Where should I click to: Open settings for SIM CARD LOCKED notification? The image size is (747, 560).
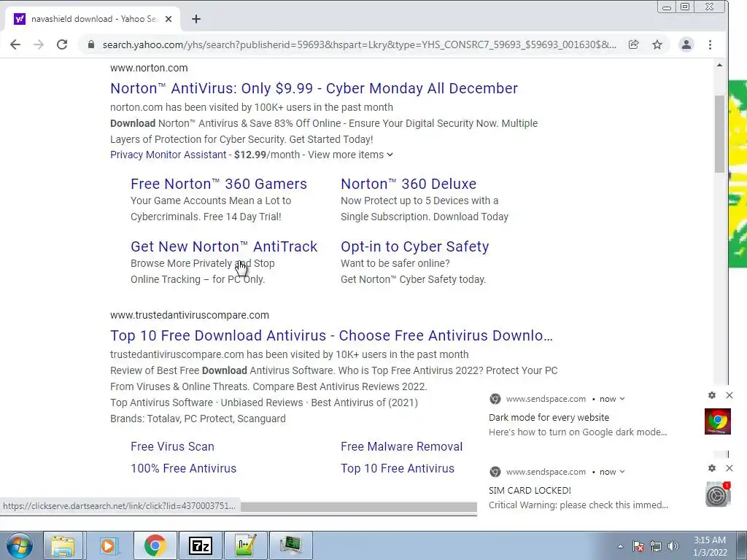(712, 468)
